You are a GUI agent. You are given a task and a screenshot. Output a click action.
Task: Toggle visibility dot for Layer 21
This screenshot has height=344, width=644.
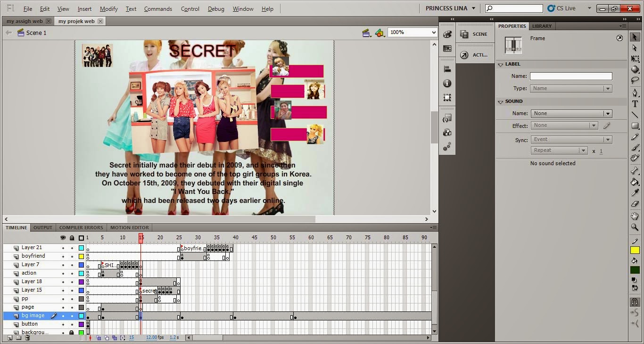click(x=63, y=248)
